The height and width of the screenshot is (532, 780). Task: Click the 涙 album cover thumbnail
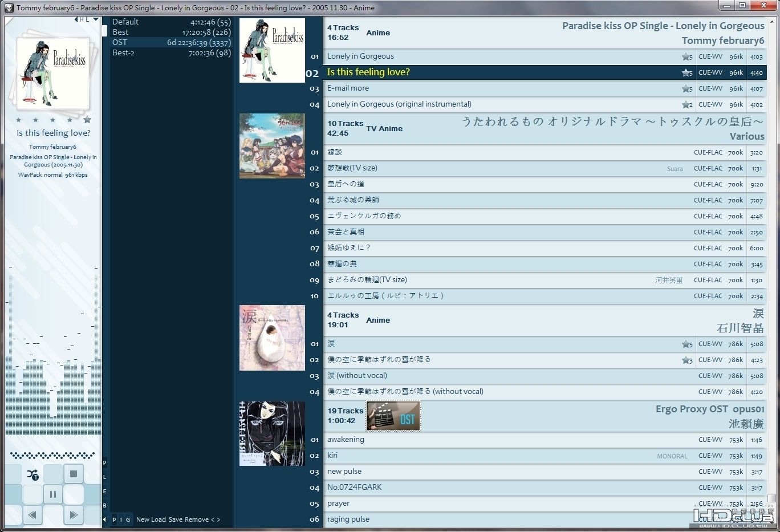point(272,338)
